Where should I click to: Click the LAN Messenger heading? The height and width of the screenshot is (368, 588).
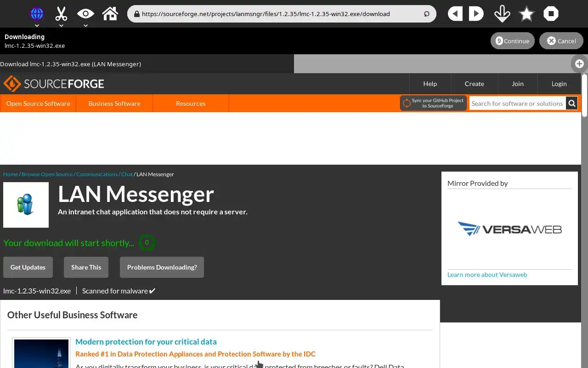pos(136,194)
